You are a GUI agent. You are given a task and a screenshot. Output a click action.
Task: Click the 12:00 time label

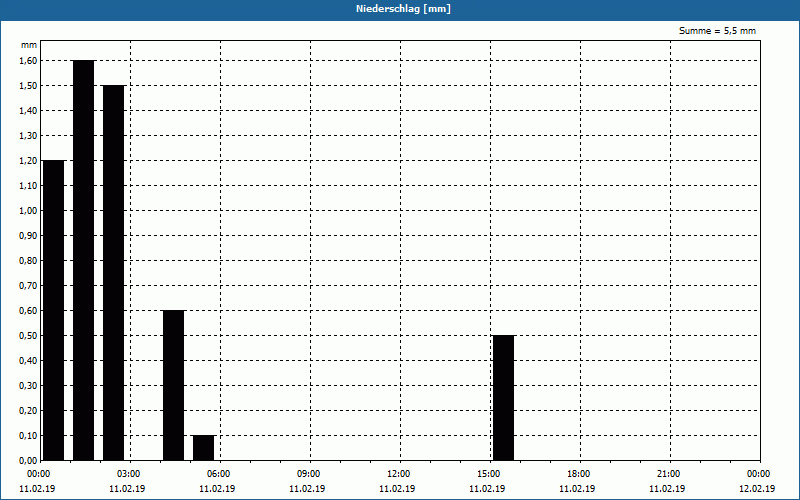coord(399,474)
